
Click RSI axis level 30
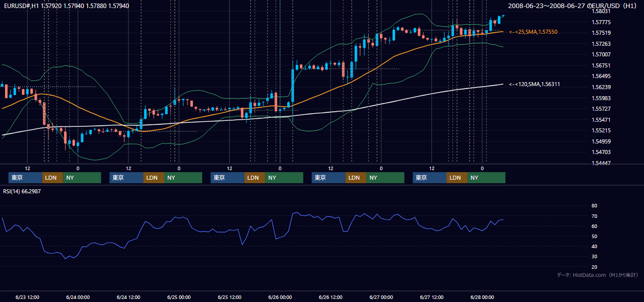(x=594, y=256)
